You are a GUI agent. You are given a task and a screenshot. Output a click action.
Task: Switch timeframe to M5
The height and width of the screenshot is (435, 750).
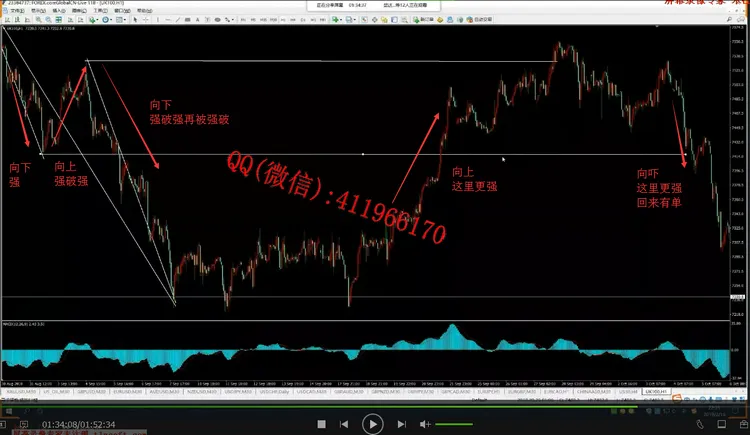pos(253,20)
